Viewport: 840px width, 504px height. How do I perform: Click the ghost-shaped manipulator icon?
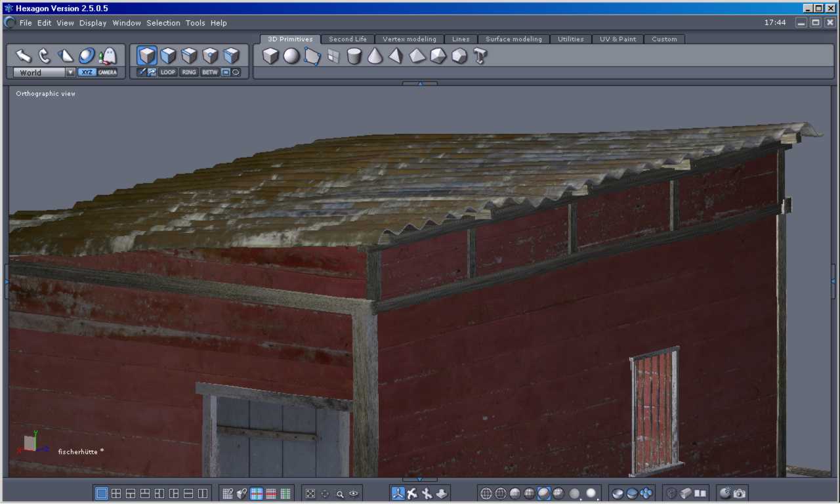coord(108,56)
